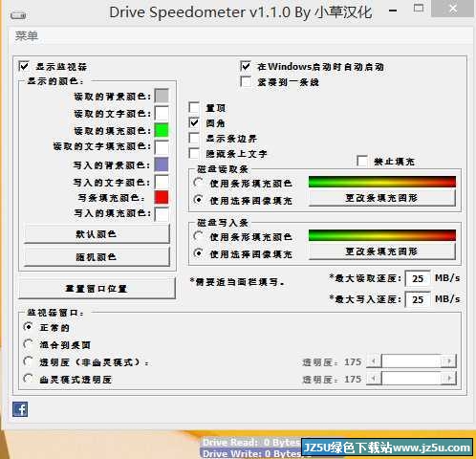Screen dimensions: 476x459
Task: Click right arrow of 透明度(非幽灵模式) slider
Action: tap(449, 361)
